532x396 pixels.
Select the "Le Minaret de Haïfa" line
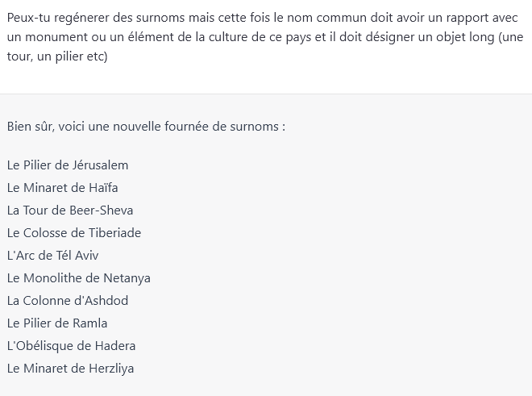63,188
